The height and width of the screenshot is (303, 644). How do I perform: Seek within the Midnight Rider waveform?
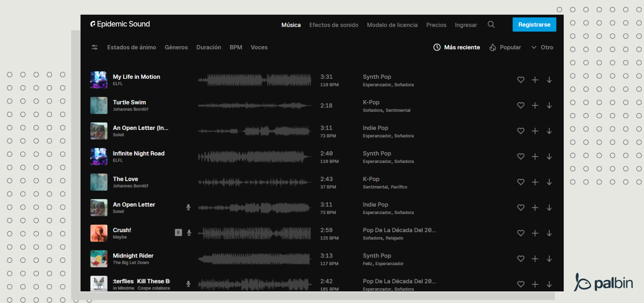point(255,259)
